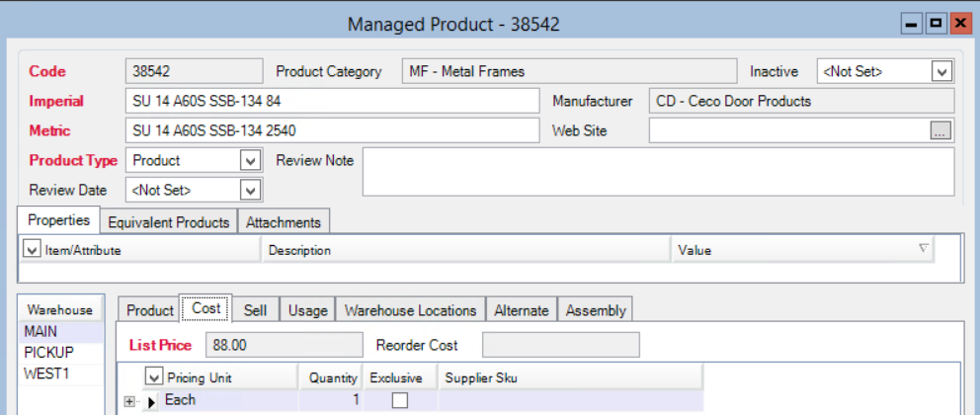This screenshot has width=980, height=415.
Task: Select the Sell tab
Action: point(255,310)
